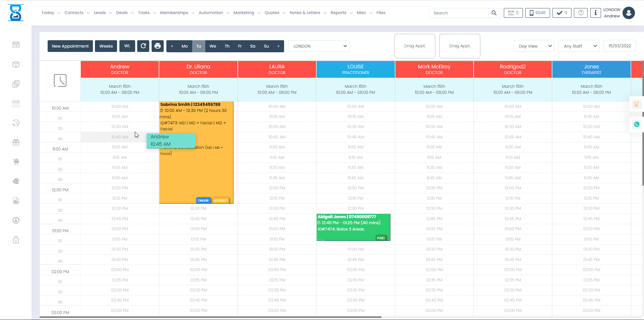Open Abigail Jones green appointment block
644x320 pixels.
click(353, 227)
